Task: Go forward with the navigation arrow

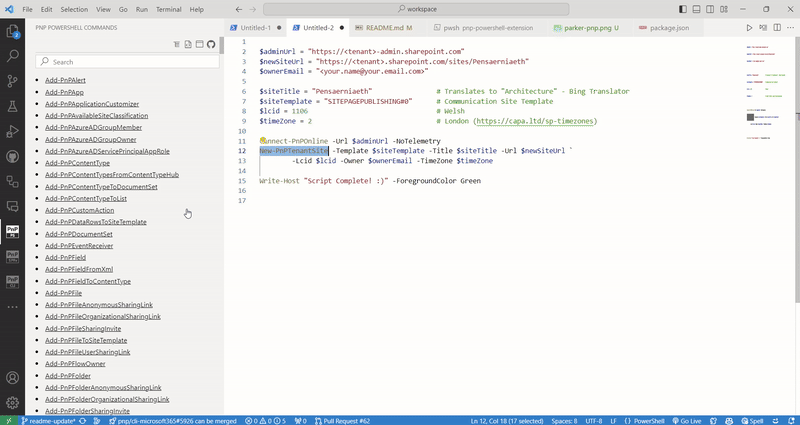Action: tap(253, 9)
